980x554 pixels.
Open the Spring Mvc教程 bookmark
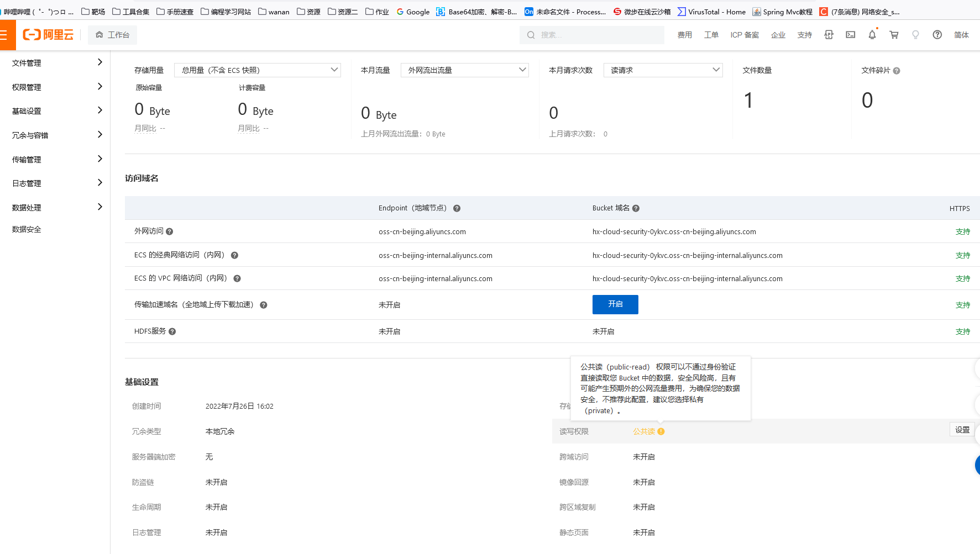[x=783, y=12]
